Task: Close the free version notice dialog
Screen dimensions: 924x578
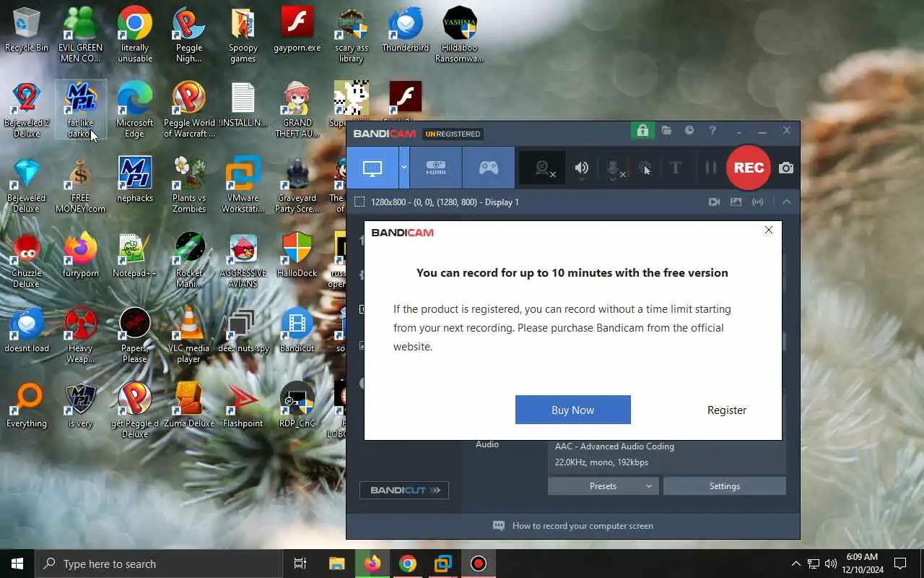Action: pos(769,230)
